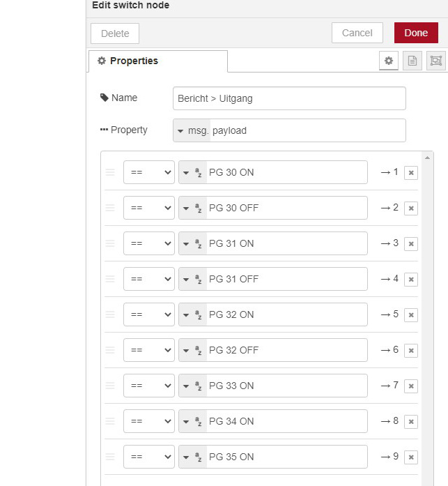Remove the PG 30 ON rule
This screenshot has width=448, height=486.
411,173
